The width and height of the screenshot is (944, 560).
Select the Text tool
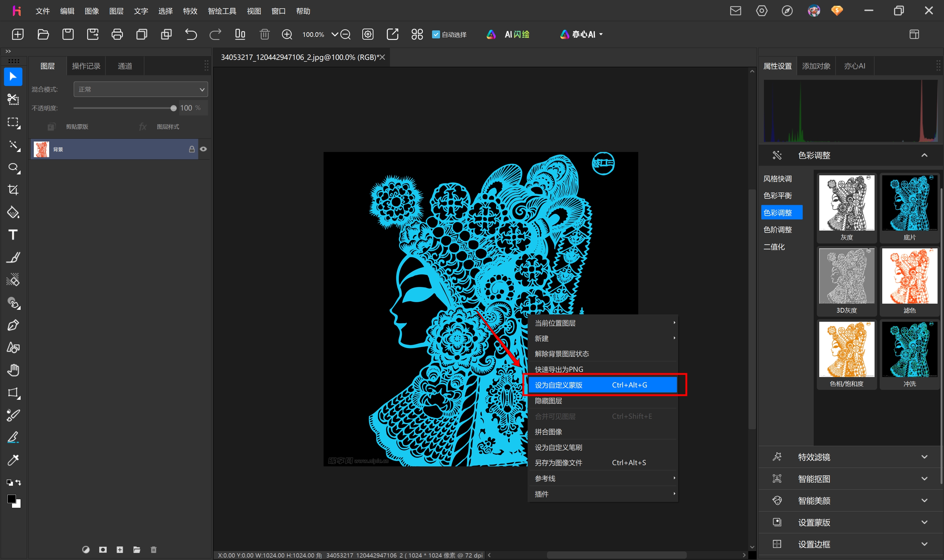pyautogui.click(x=13, y=235)
